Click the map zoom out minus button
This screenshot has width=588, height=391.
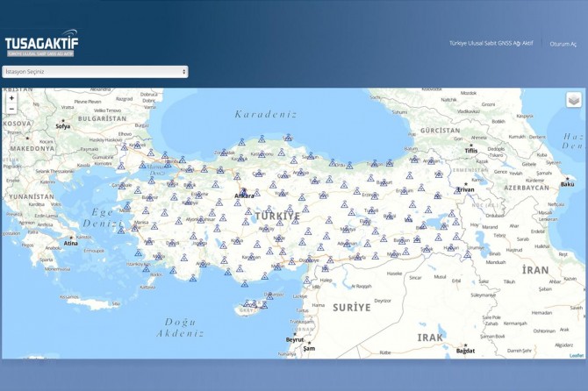pyautogui.click(x=11, y=110)
